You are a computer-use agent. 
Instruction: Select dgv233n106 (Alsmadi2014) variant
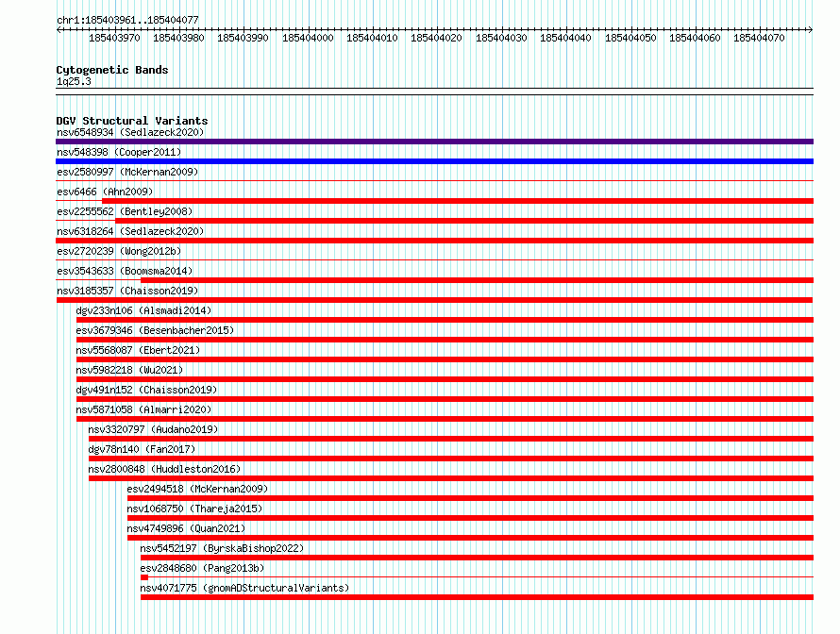[143, 310]
